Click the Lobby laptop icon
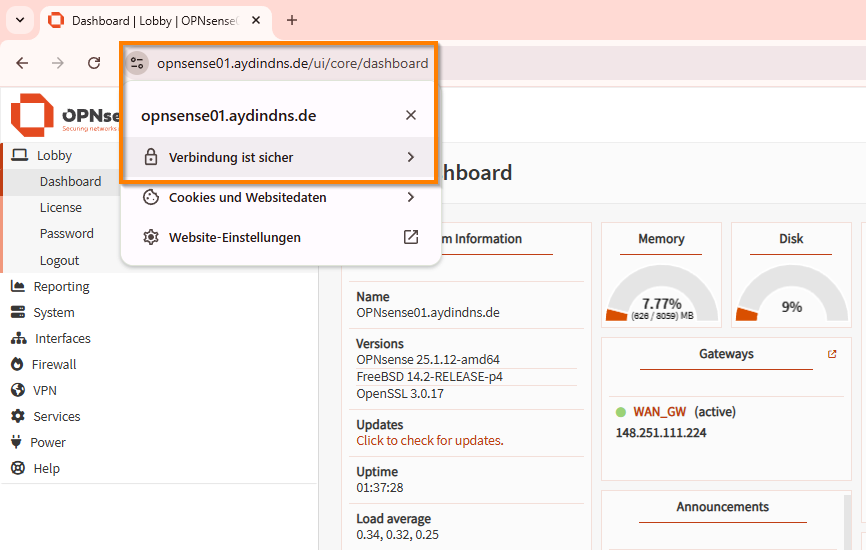 pyautogui.click(x=20, y=155)
